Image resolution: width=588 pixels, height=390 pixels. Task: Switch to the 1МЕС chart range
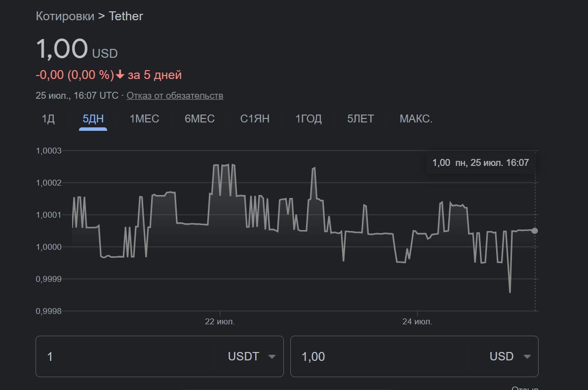tap(144, 119)
